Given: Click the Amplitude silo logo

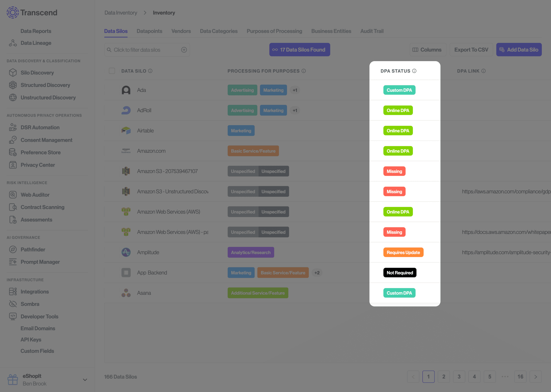Looking at the screenshot, I should point(126,252).
